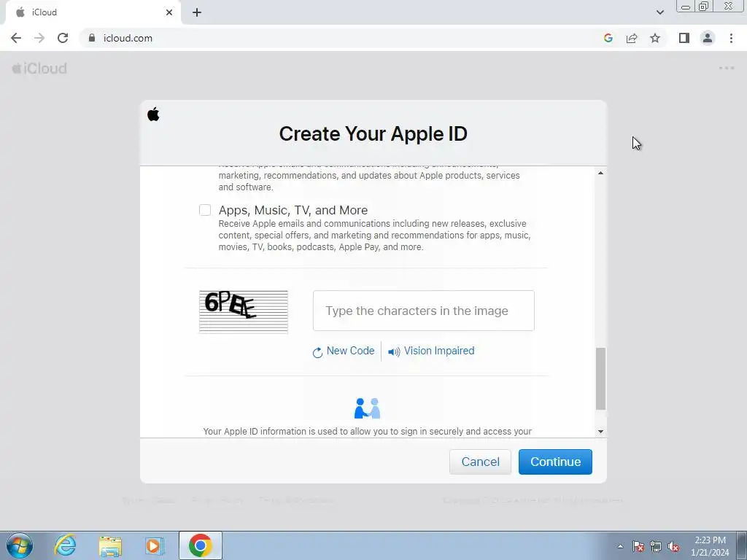Image resolution: width=747 pixels, height=560 pixels.
Task: Expand the tab search chevron
Action: [659, 12]
